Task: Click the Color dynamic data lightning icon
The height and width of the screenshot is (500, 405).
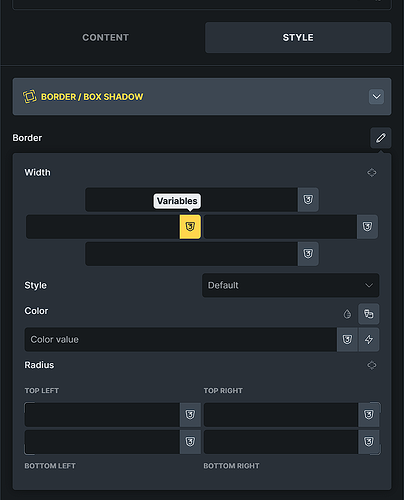Action: pyautogui.click(x=369, y=340)
